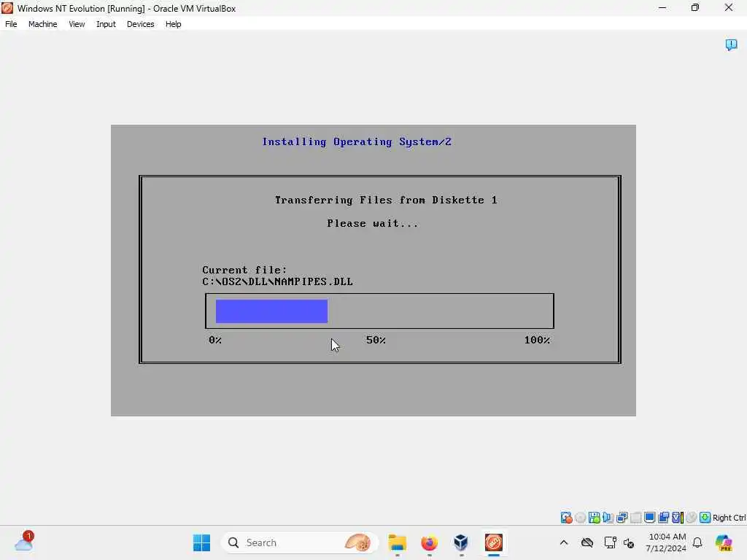Screen dimensions: 747x560
Task: Click the network tray icon
Action: point(610,542)
